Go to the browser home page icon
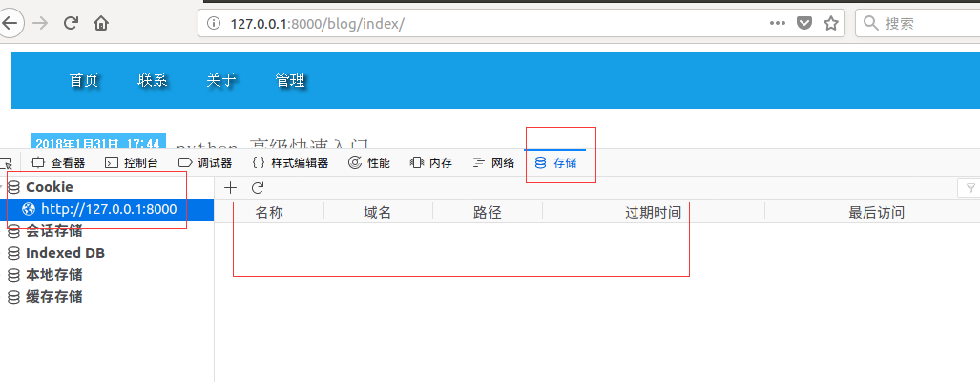980x382 pixels. click(101, 23)
